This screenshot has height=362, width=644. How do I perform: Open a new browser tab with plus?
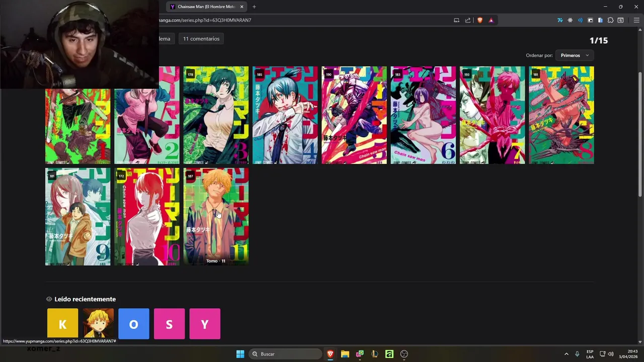pyautogui.click(x=254, y=7)
